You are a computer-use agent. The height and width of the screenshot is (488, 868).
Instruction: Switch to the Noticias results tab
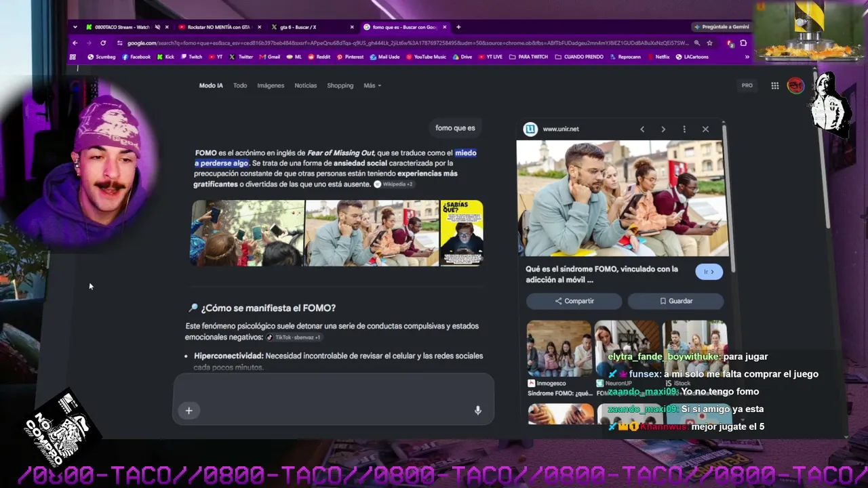tap(305, 85)
